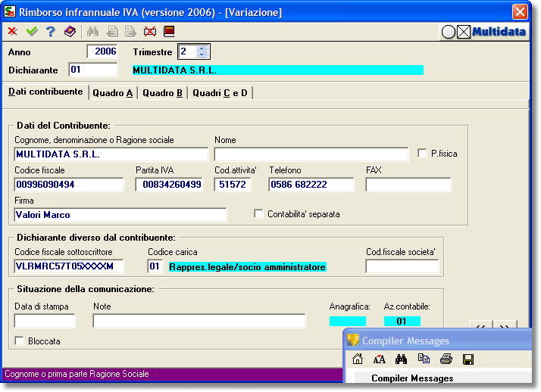Click the application icon in title bar
The height and width of the screenshot is (392, 541).
pyautogui.click(x=10, y=11)
